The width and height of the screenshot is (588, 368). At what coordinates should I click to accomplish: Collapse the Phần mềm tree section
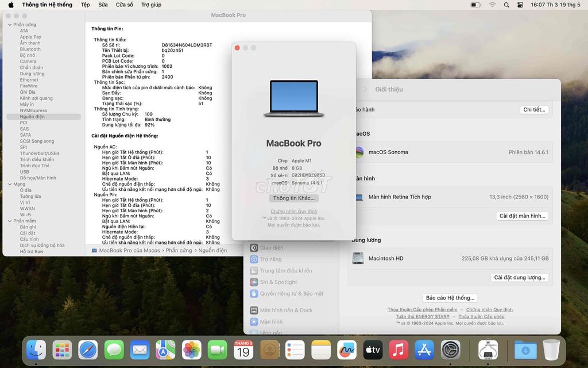pyautogui.click(x=10, y=221)
